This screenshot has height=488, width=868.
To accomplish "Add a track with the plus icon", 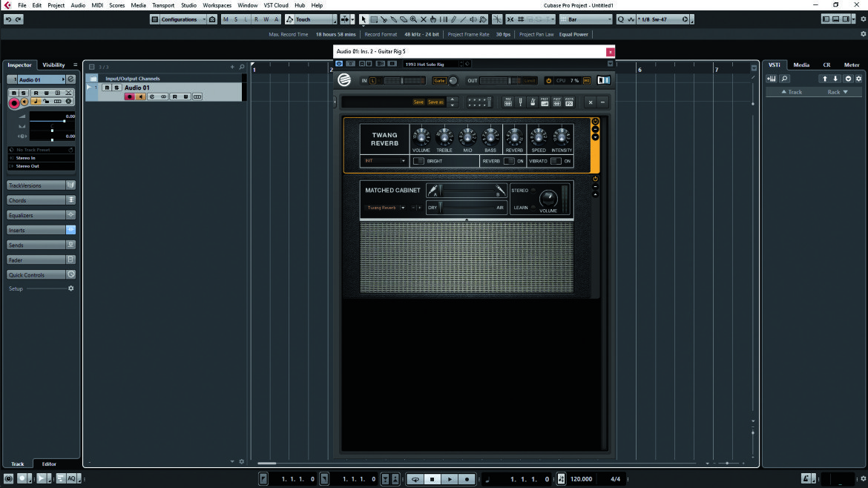I will click(x=232, y=67).
